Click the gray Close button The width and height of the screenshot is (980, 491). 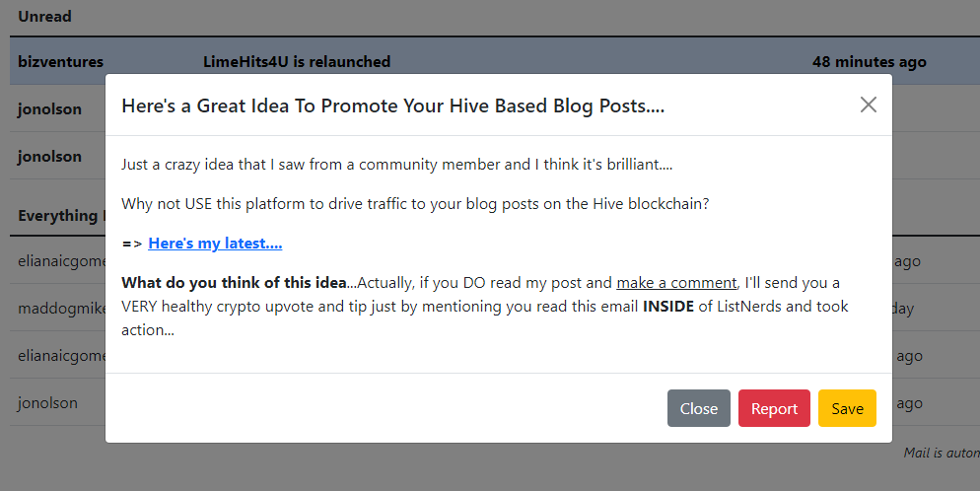699,408
